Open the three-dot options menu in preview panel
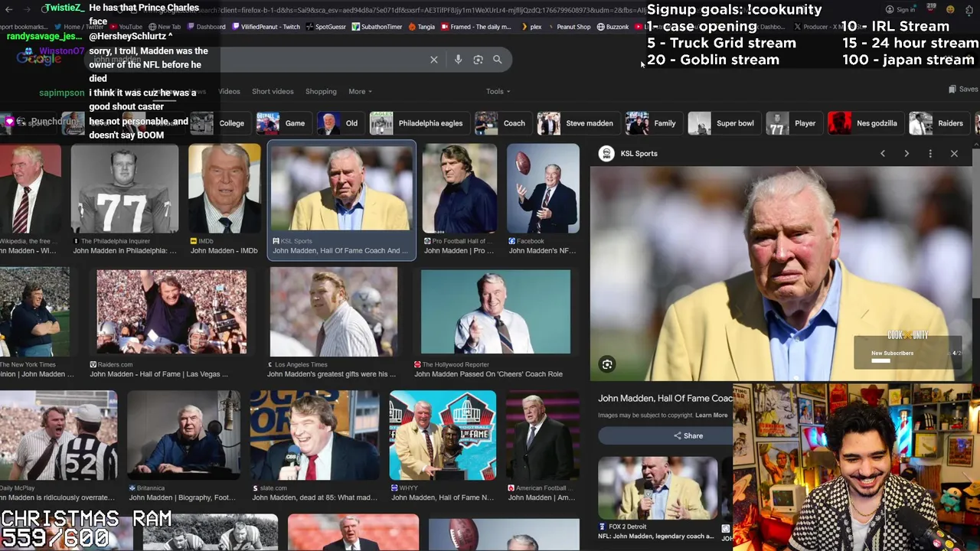The width and height of the screenshot is (980, 551). click(930, 154)
